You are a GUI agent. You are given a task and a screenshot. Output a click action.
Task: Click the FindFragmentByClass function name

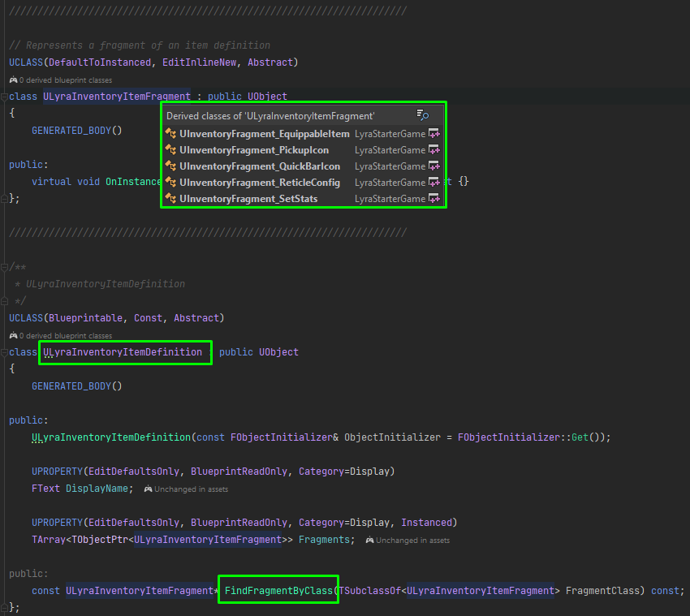click(278, 591)
